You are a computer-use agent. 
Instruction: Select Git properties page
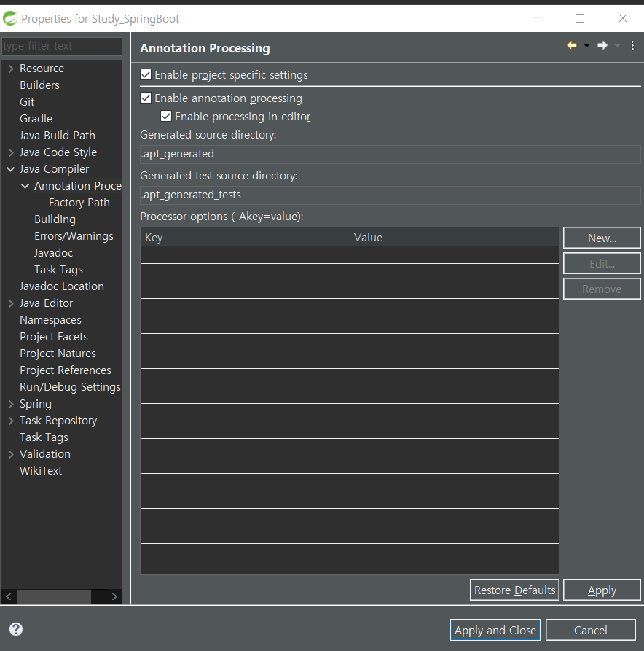(x=27, y=102)
